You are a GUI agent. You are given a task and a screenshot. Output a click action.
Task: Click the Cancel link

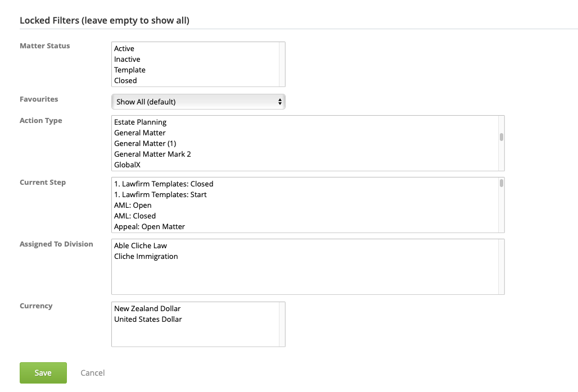[x=92, y=372]
